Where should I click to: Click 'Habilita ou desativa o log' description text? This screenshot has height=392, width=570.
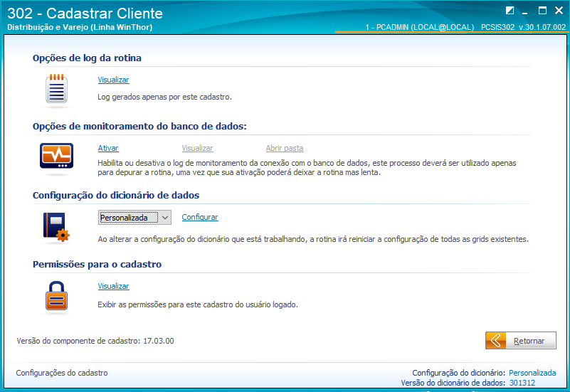tap(307, 168)
